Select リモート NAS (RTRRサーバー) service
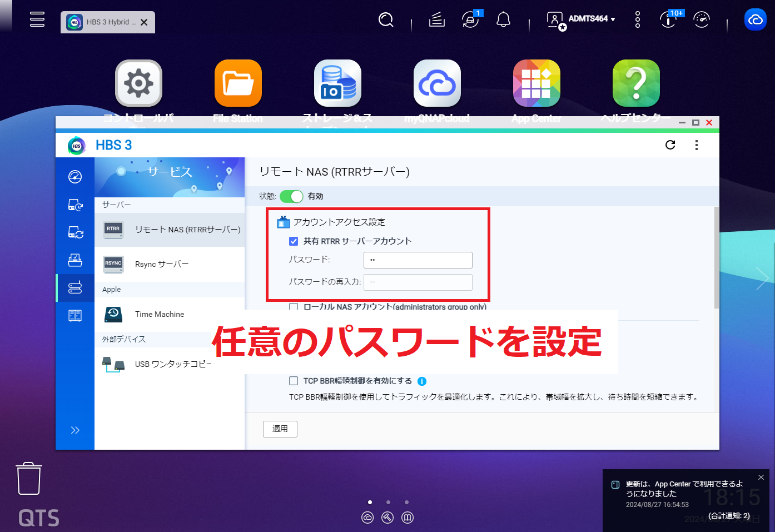 (170, 230)
